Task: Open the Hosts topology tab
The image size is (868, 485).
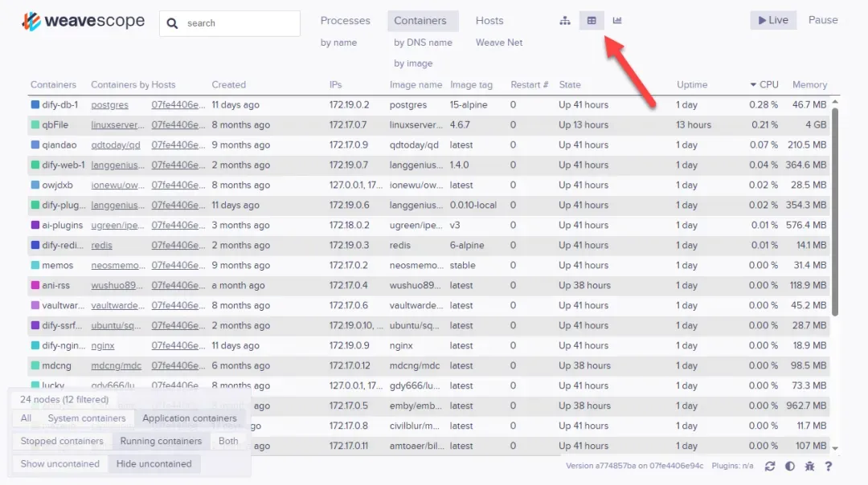Action: click(489, 20)
